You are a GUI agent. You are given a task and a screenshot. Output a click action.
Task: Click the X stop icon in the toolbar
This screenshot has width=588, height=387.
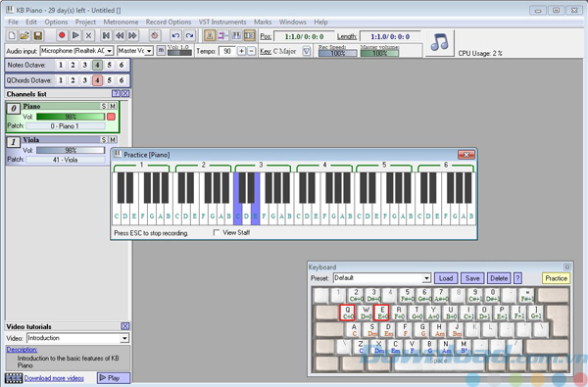[88, 35]
